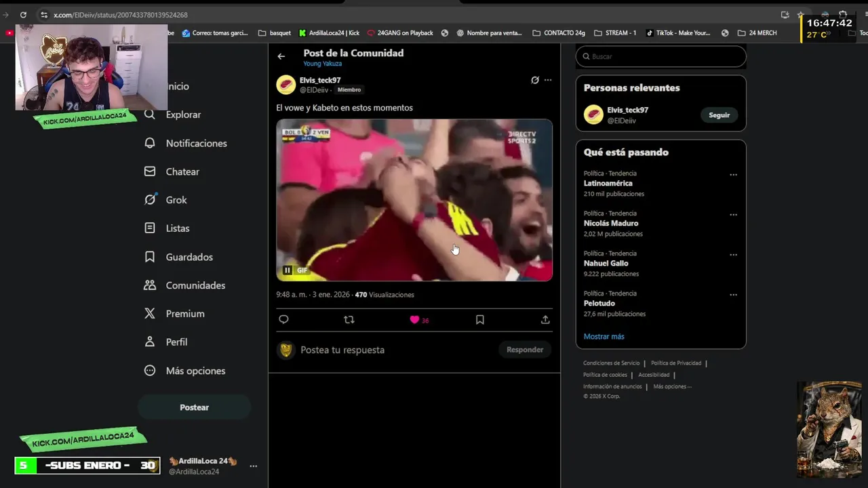This screenshot has width=868, height=488.
Task: Open Grok icon in sidebar
Action: tap(150, 200)
